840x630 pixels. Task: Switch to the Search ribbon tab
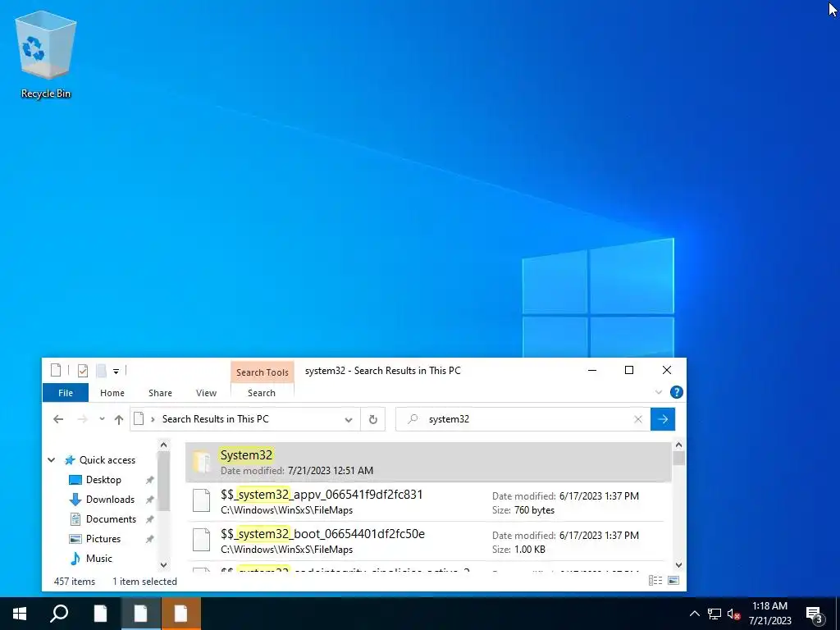[x=262, y=393]
